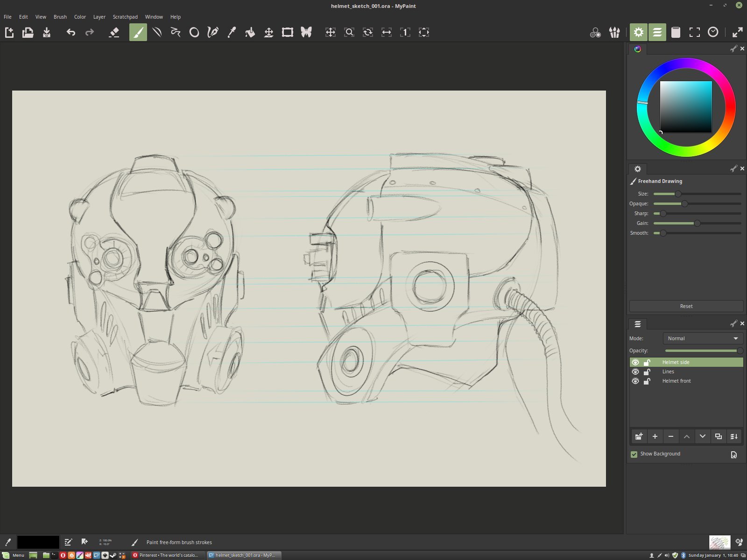Open the layer Mode dropdown

[703, 338]
